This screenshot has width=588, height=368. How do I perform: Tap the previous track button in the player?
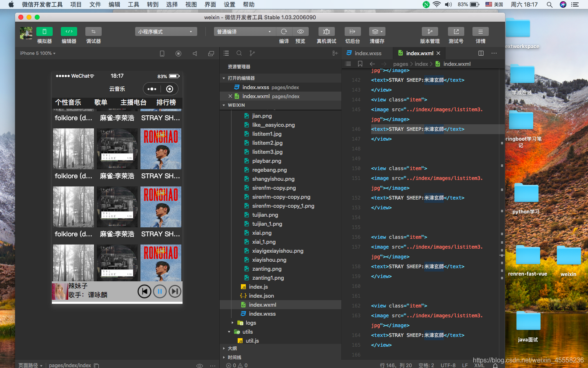(x=144, y=291)
